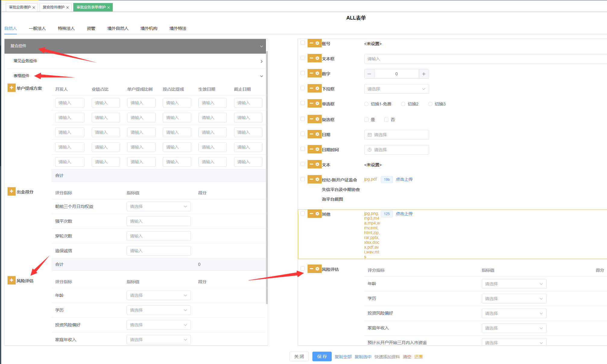Switch to 资管 tab

[x=91, y=28]
